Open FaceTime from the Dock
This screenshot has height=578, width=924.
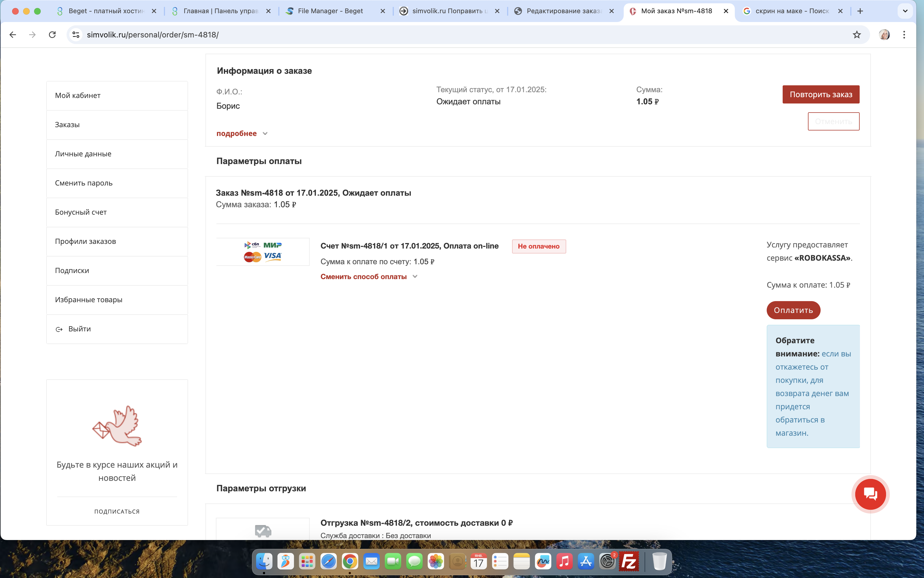pos(393,561)
